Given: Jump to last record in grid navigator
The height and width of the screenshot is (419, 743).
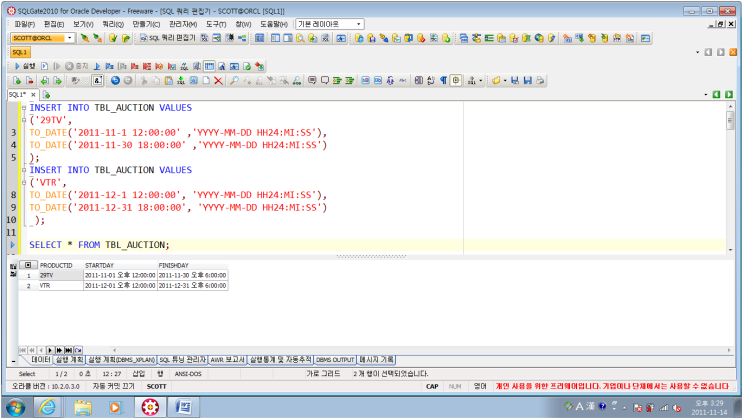Looking at the screenshot, I should click(x=68, y=350).
